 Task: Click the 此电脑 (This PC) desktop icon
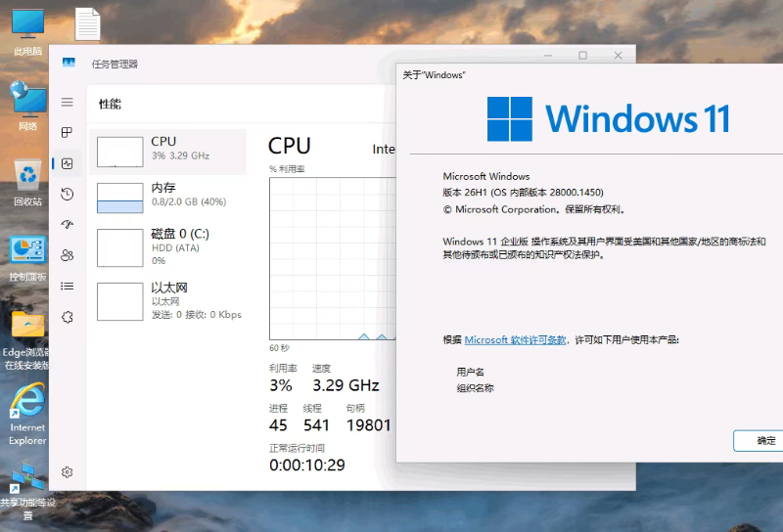click(27, 31)
